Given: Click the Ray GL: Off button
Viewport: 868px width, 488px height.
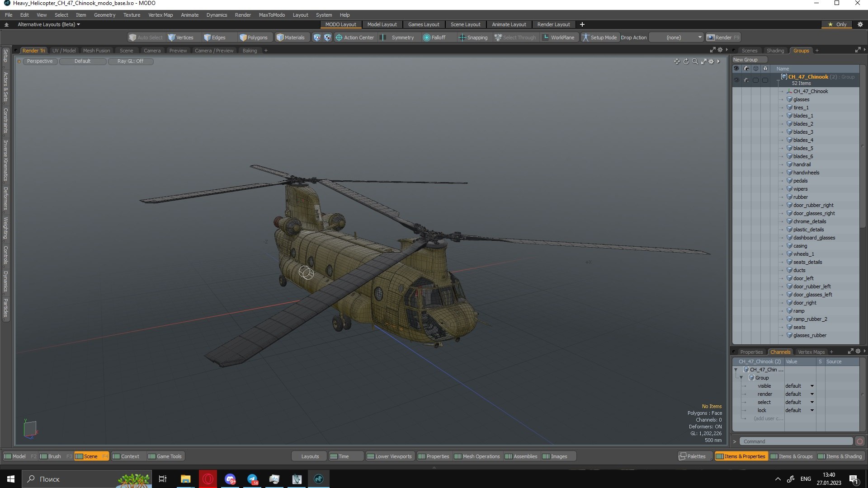Looking at the screenshot, I should tap(130, 61).
